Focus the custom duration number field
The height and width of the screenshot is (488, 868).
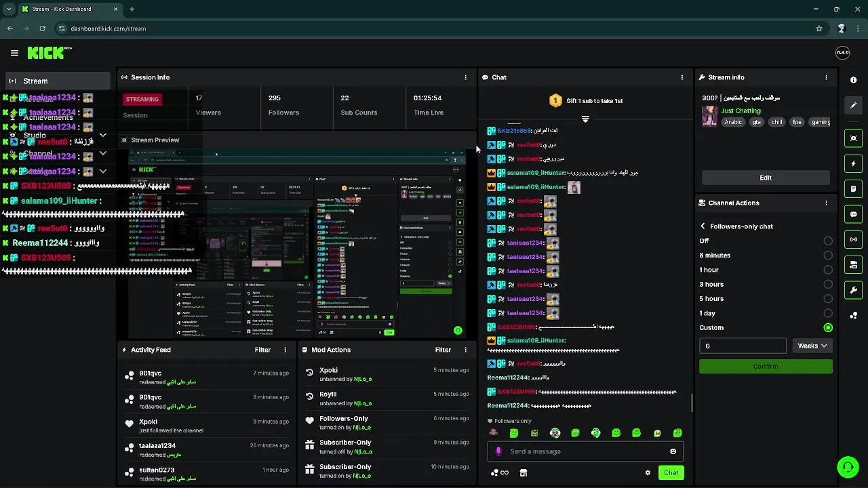click(x=743, y=346)
